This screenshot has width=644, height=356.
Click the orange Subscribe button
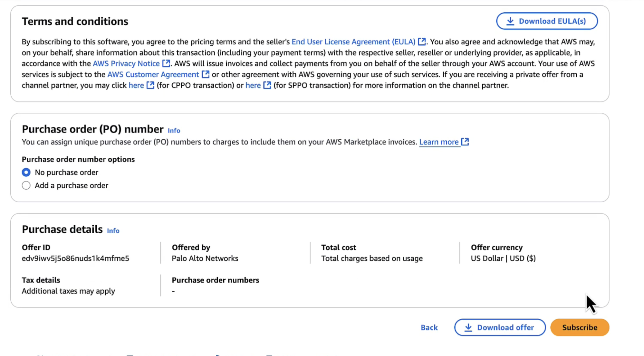point(580,327)
